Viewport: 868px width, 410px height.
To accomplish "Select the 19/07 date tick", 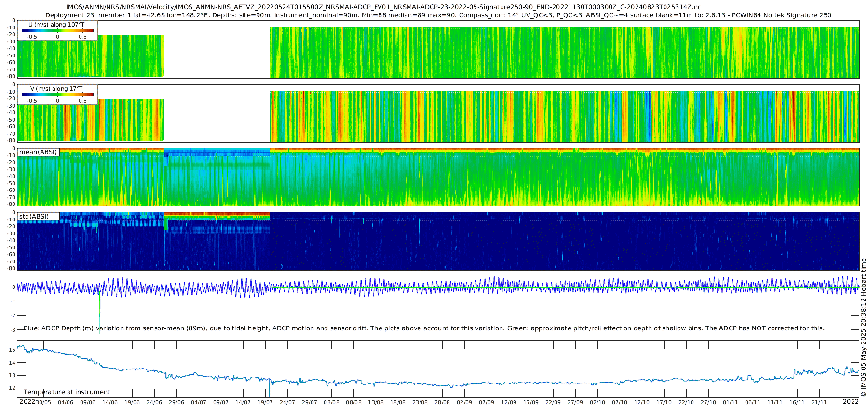I will [x=265, y=402].
